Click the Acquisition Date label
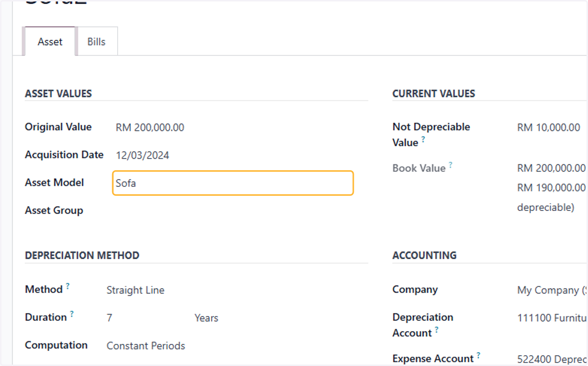588x366 pixels. [x=64, y=155]
